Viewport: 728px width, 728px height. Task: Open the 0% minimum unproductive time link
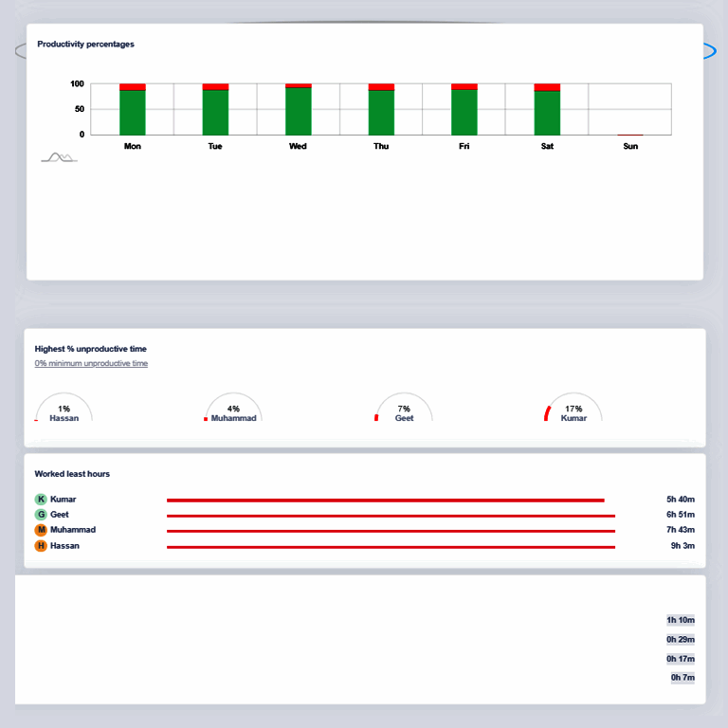91,363
